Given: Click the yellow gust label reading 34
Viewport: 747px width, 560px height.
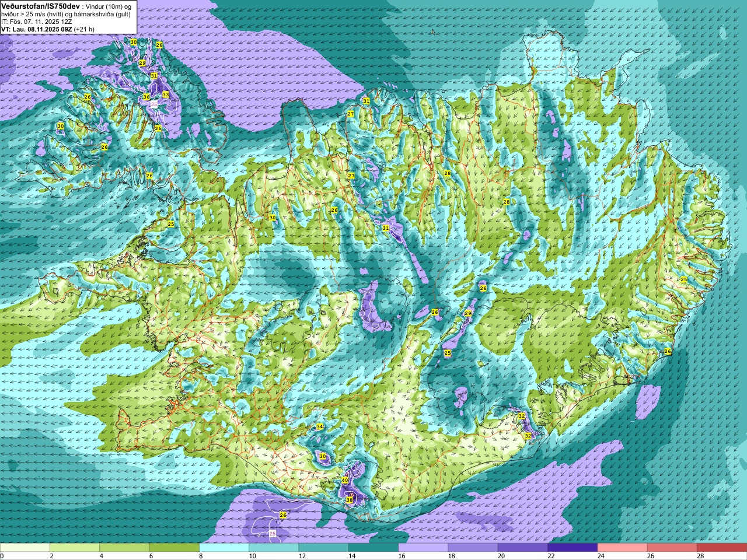Looking at the screenshot, I should pyautogui.click(x=319, y=427).
